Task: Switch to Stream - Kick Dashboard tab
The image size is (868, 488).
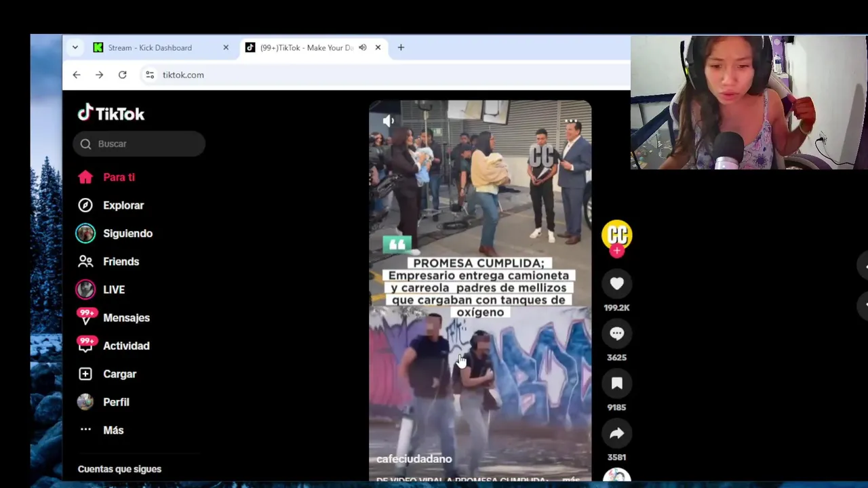Action: 161,47
